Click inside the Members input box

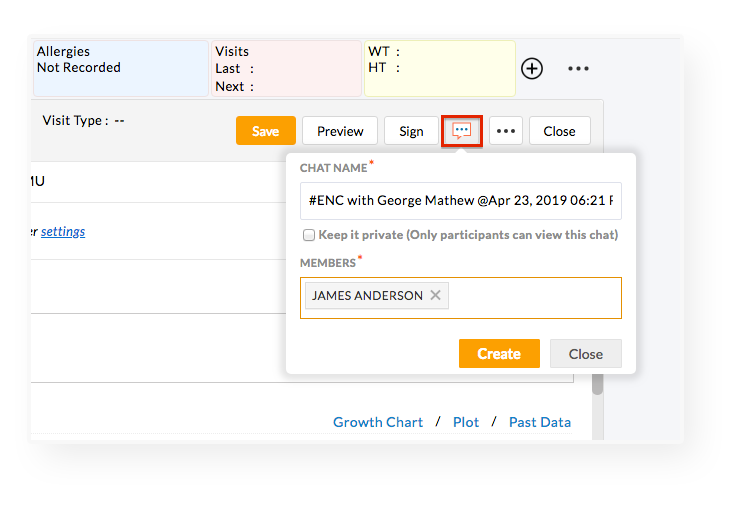pyautogui.click(x=535, y=297)
